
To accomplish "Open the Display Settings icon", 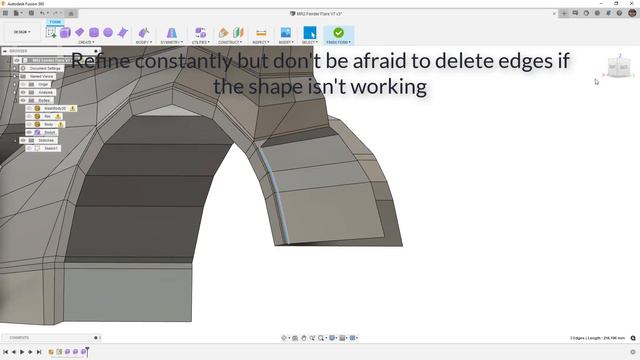I will pos(332,338).
